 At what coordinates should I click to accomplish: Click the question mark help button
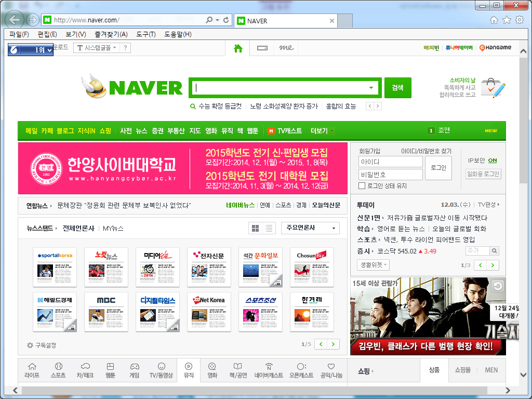[x=125, y=48]
